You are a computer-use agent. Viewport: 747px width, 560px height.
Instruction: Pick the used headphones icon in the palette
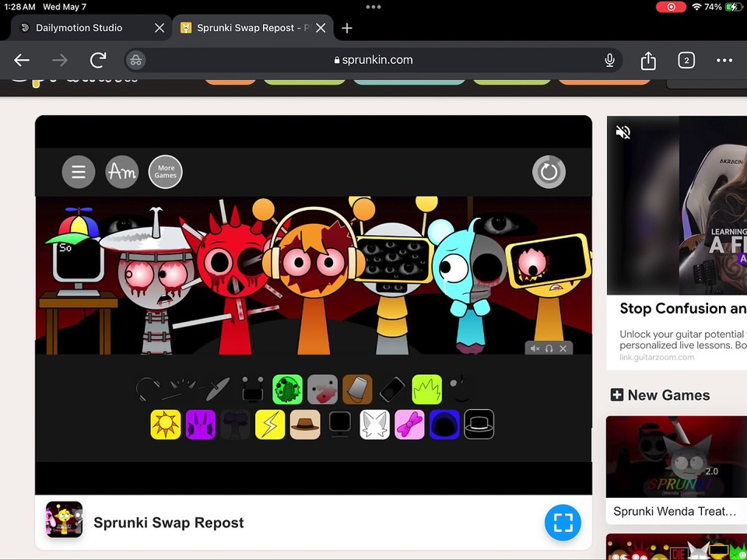pos(148,390)
